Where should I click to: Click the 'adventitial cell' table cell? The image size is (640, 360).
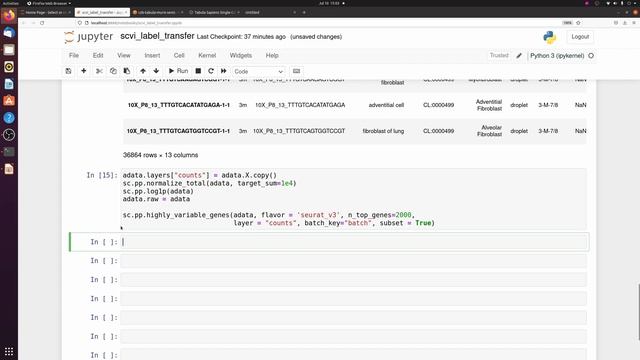tap(386, 105)
